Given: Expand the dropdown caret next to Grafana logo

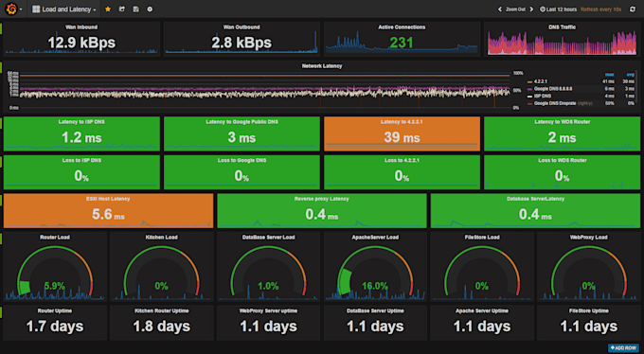Looking at the screenshot, I should tap(21, 9).
